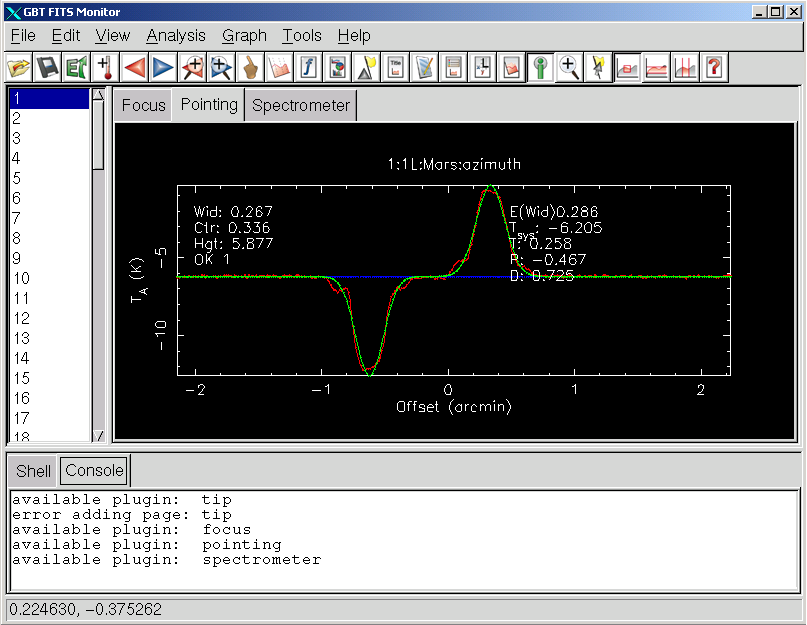
Task: Select the pointing hand tool icon
Action: (250, 68)
